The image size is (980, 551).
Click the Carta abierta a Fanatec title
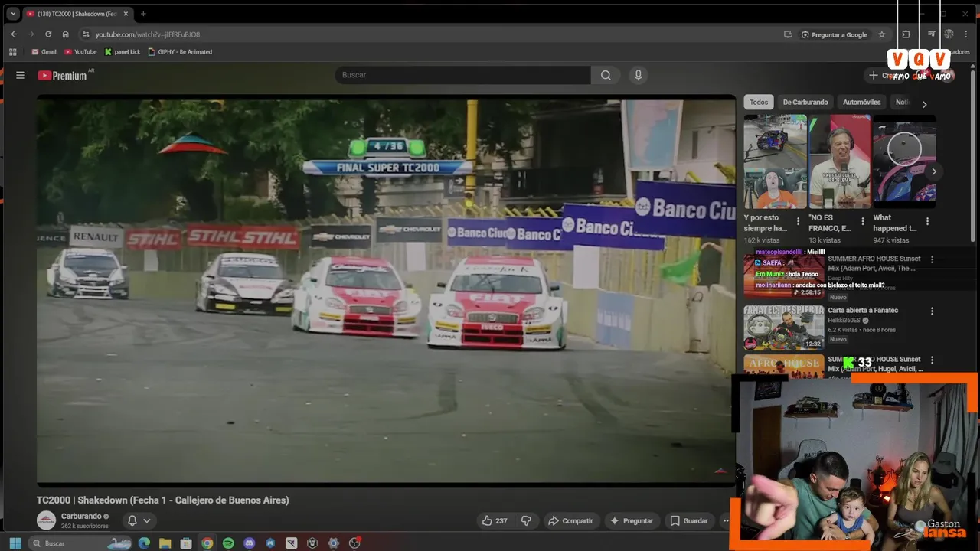point(863,310)
